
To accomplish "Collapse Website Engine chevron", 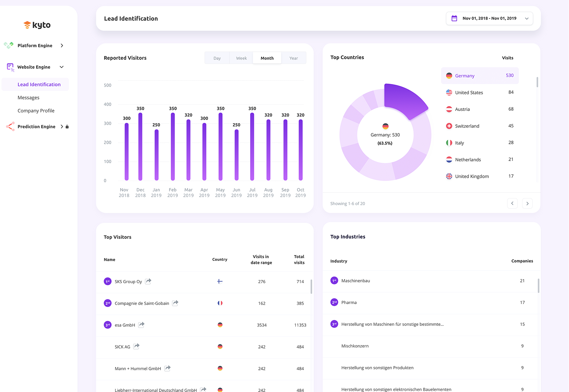I will 62,67.
